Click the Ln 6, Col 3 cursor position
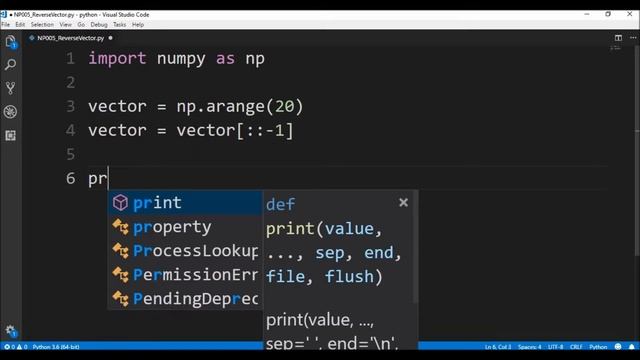Viewport: 640px width, 360px height. [498, 347]
